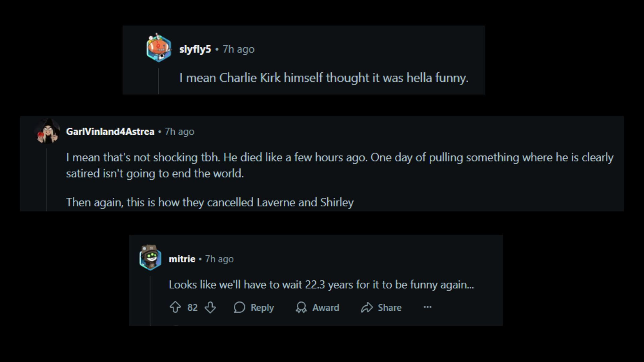Image resolution: width=644 pixels, height=362 pixels.
Task: Click the slyfly5 username
Action: click(x=195, y=49)
